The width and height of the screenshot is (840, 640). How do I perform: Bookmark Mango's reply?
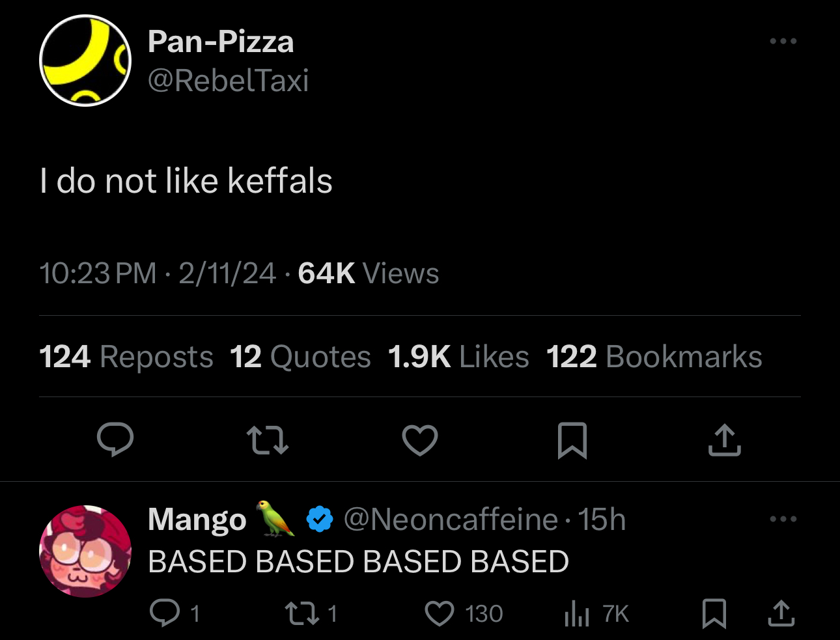pos(714,613)
